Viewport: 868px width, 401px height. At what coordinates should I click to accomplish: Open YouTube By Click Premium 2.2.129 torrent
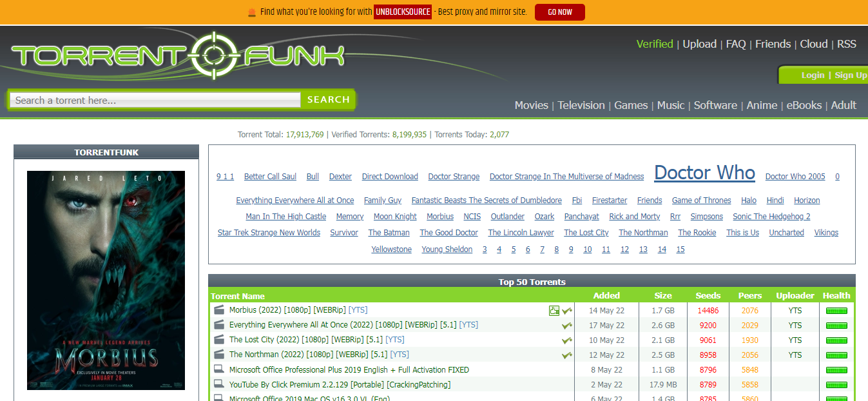[340, 385]
